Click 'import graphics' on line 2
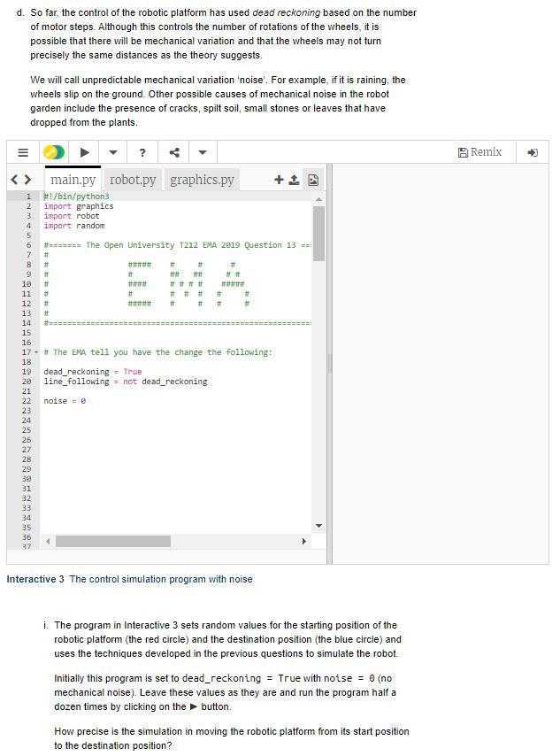 point(79,206)
